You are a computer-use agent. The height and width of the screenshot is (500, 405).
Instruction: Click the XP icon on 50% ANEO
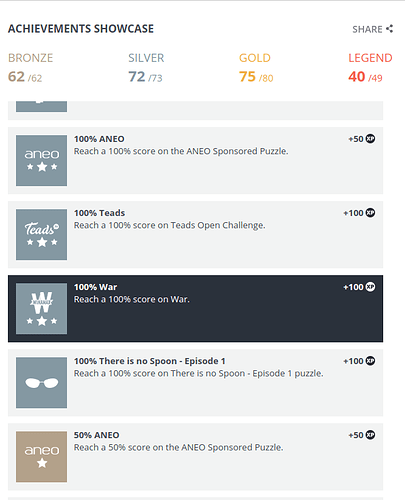point(370,434)
